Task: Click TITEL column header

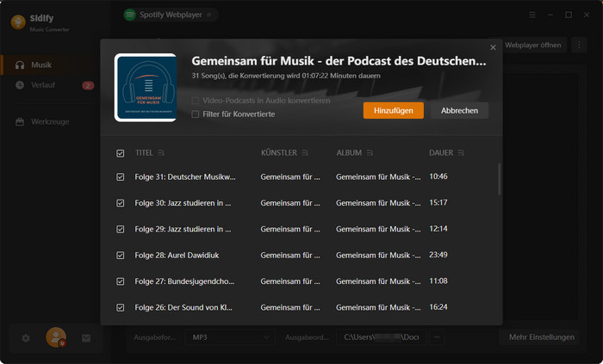Action: coord(144,153)
